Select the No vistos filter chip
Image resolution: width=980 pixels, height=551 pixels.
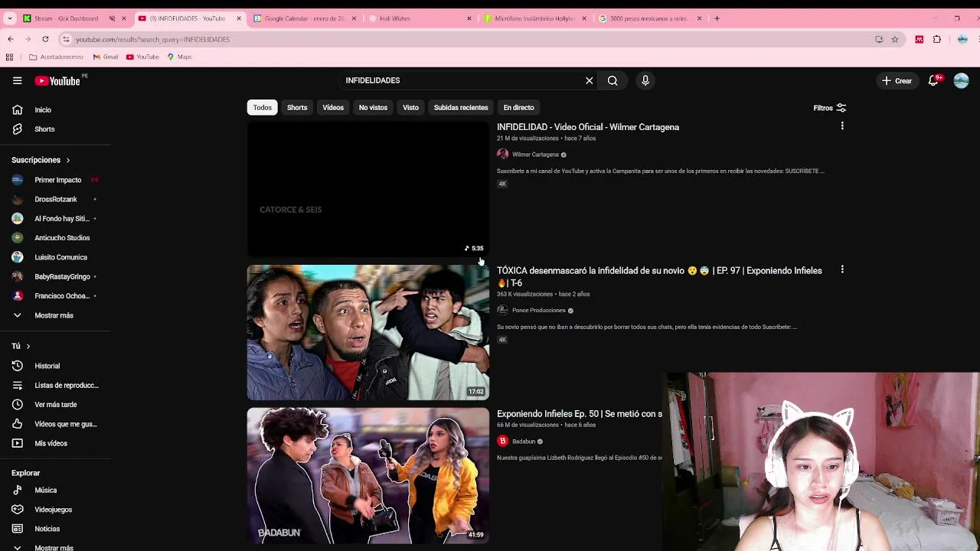pos(374,108)
